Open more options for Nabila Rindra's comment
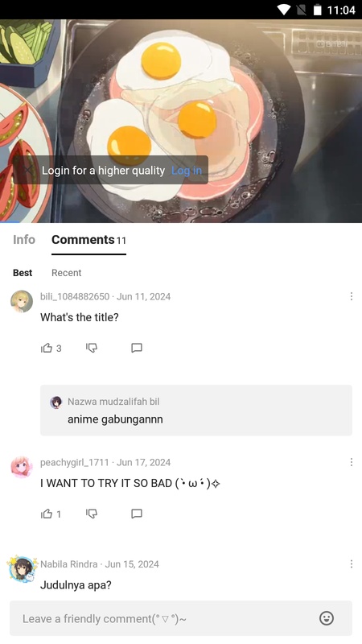The width and height of the screenshot is (362, 644). click(352, 564)
